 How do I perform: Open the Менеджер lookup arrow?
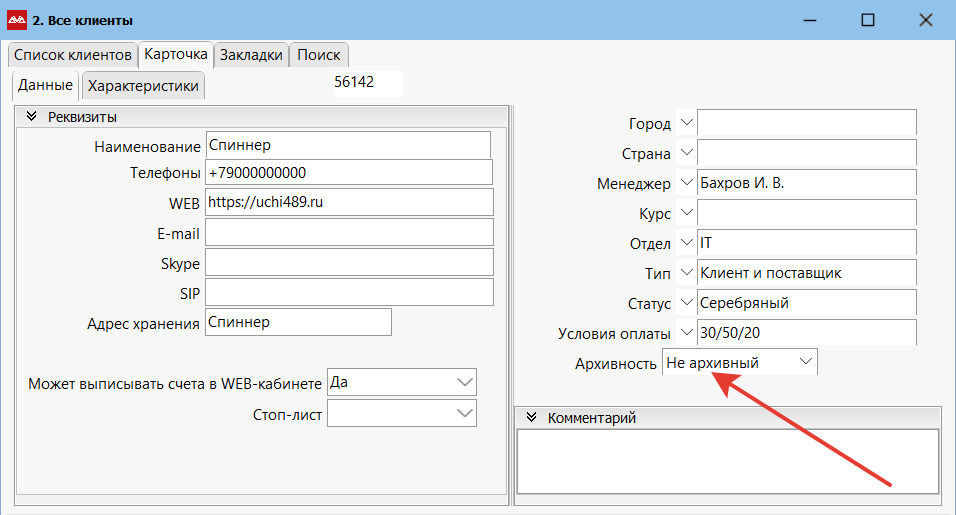click(687, 182)
